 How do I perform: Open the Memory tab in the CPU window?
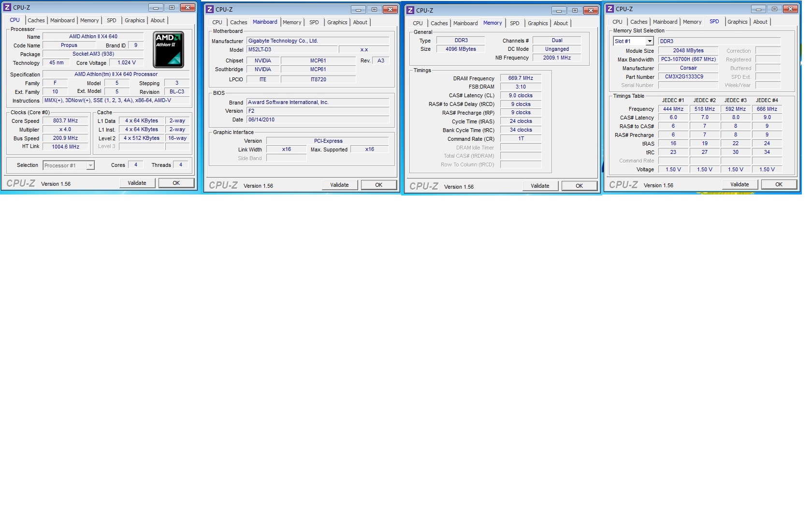(89, 20)
